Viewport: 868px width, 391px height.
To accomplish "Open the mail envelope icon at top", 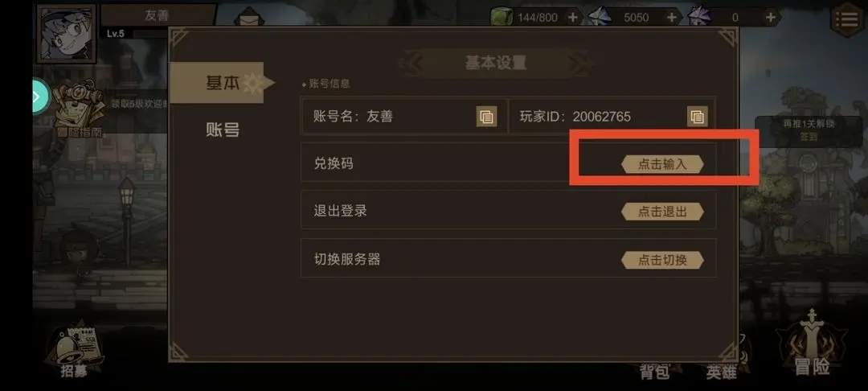I will click(x=249, y=17).
